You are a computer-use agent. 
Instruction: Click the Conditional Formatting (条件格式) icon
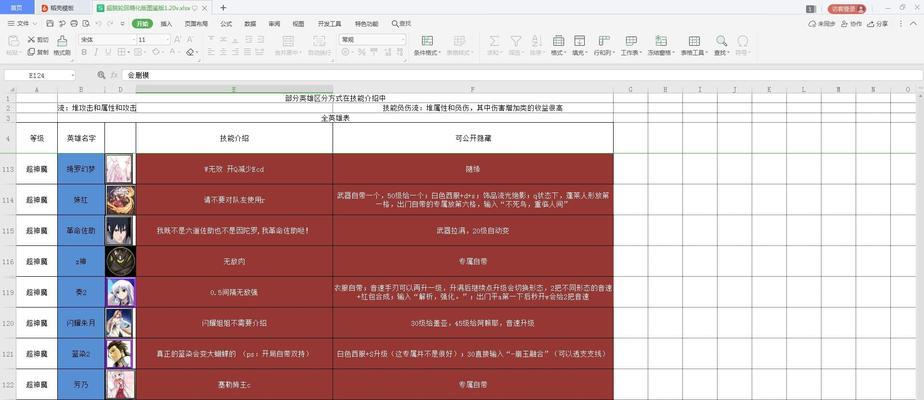click(x=427, y=41)
